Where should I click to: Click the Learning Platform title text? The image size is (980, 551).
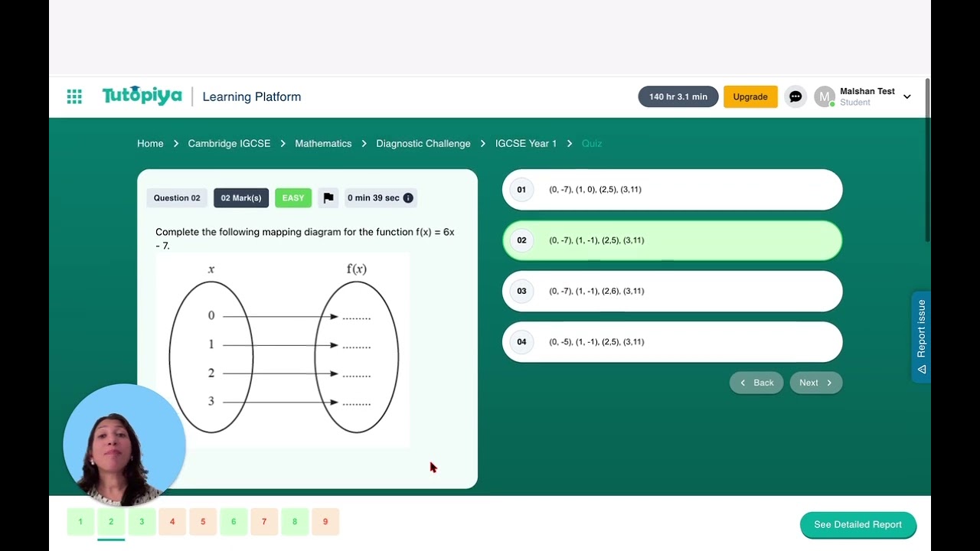click(x=252, y=97)
